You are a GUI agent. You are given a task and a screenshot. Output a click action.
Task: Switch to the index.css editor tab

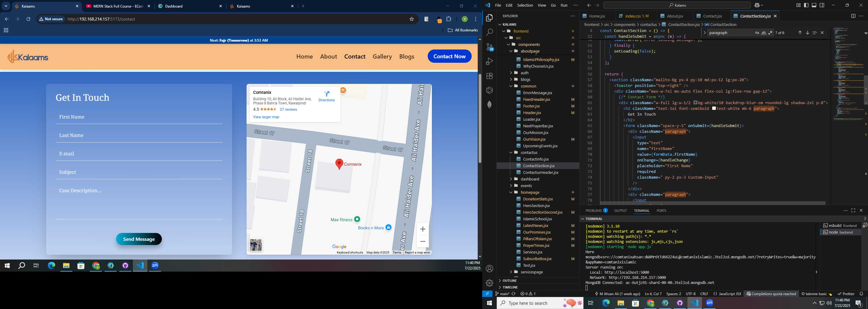point(637,16)
